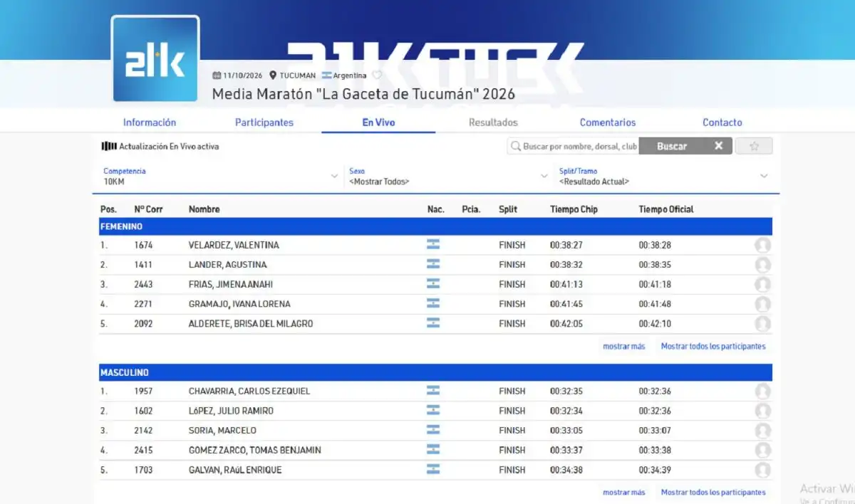Screen dimensions: 855x504
Task: Open avatar icon for Velardez, Valentina
Action: coord(762,246)
